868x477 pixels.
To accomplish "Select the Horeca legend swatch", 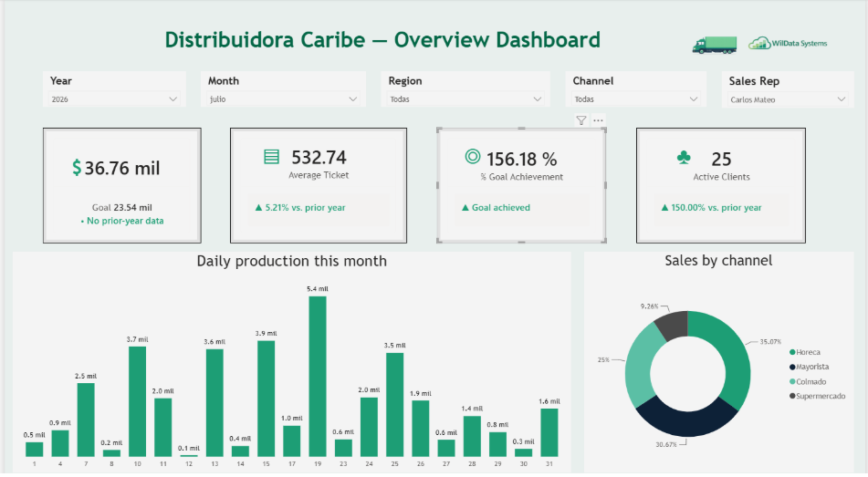I will coord(793,352).
